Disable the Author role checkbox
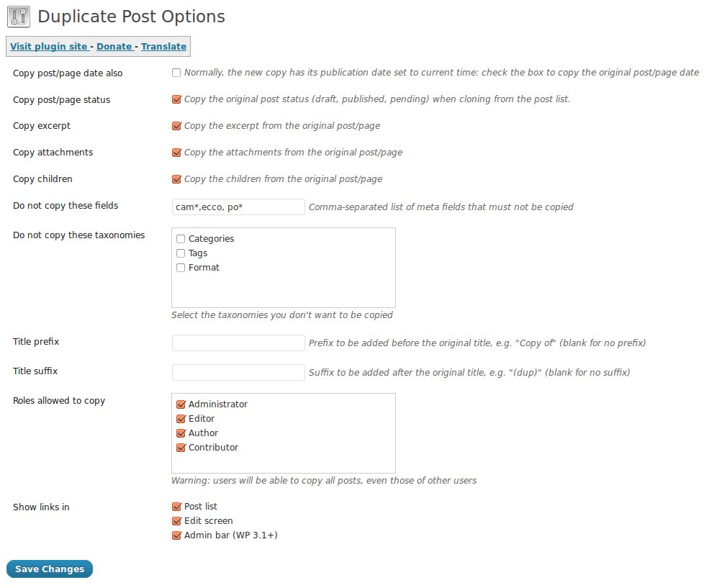The height and width of the screenshot is (588, 717). (x=181, y=433)
